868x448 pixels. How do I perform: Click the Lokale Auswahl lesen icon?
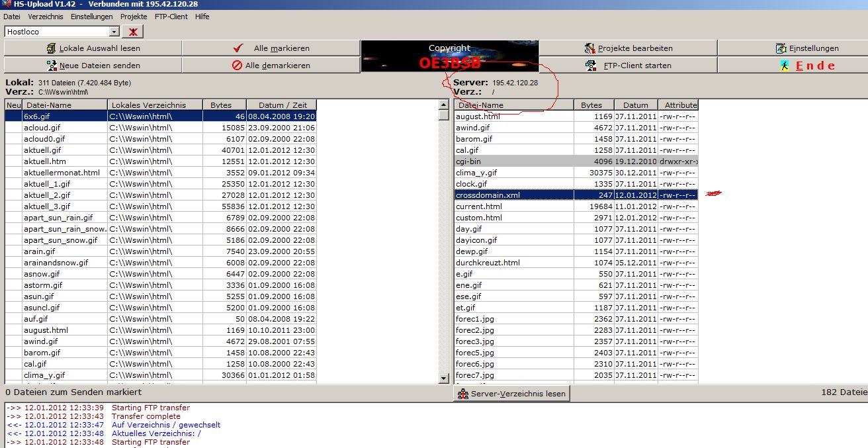52,48
